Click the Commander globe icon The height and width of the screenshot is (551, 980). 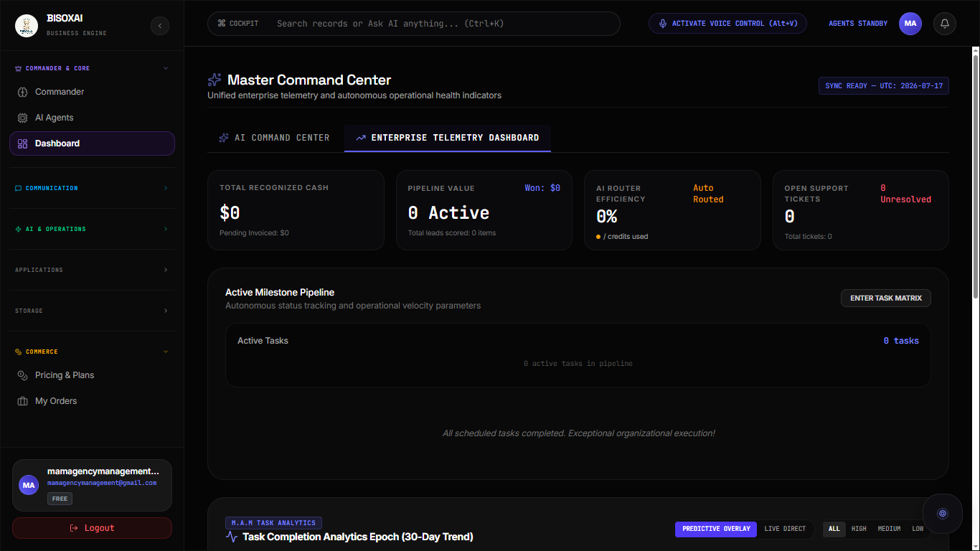point(22,92)
